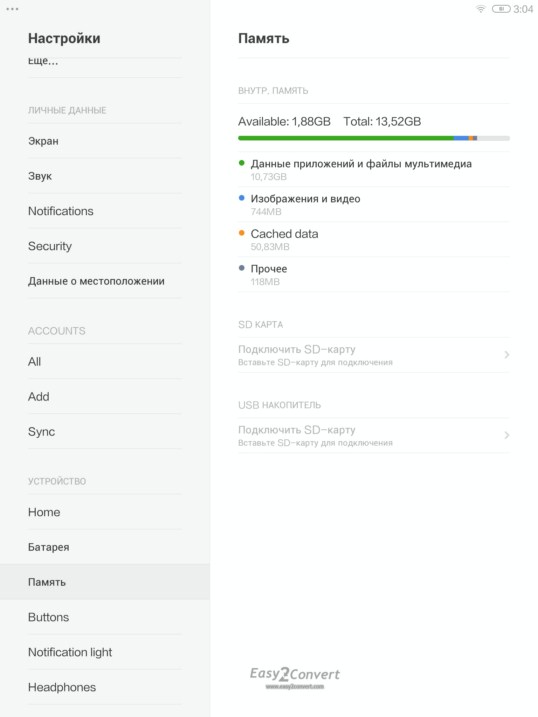Tap the blue dot next to Изображения и видео
Screen dimensions: 538x717
click(x=242, y=198)
